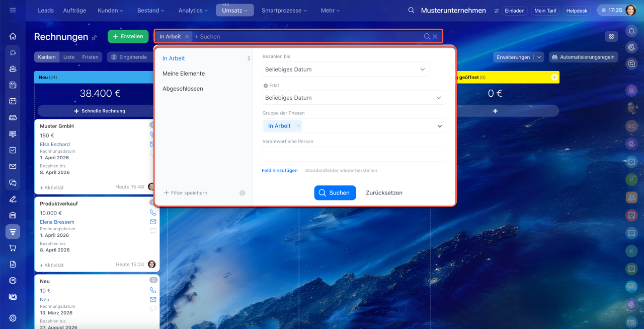Open the chat bubbles icon in left sidebar
The image size is (644, 329).
[x=13, y=183]
